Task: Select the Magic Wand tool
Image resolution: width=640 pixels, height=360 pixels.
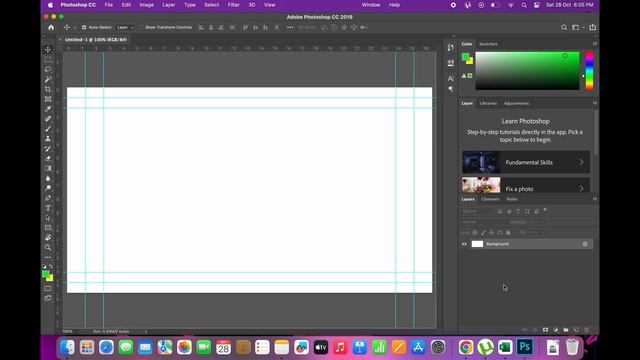Action: (x=48, y=79)
